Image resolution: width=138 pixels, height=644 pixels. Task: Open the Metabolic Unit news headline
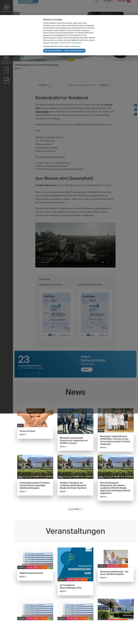(74, 440)
